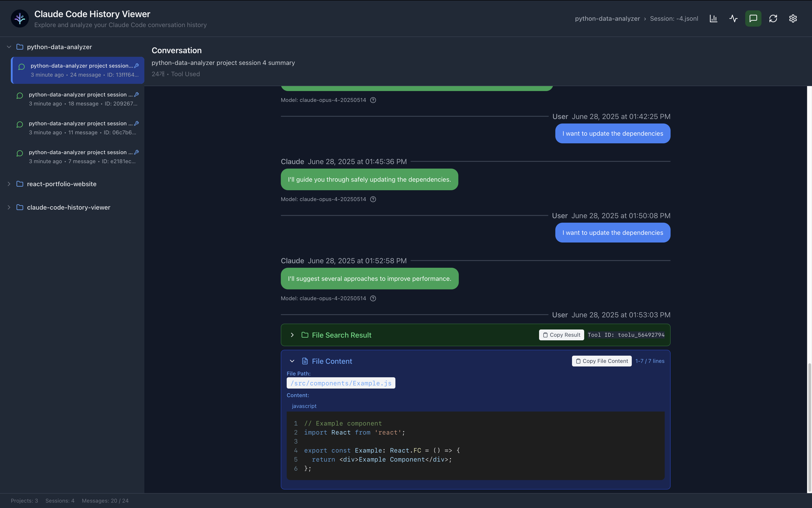The width and height of the screenshot is (812, 508).
Task: Click model info icon below 01:45:36 PM reply
Action: [x=373, y=199]
